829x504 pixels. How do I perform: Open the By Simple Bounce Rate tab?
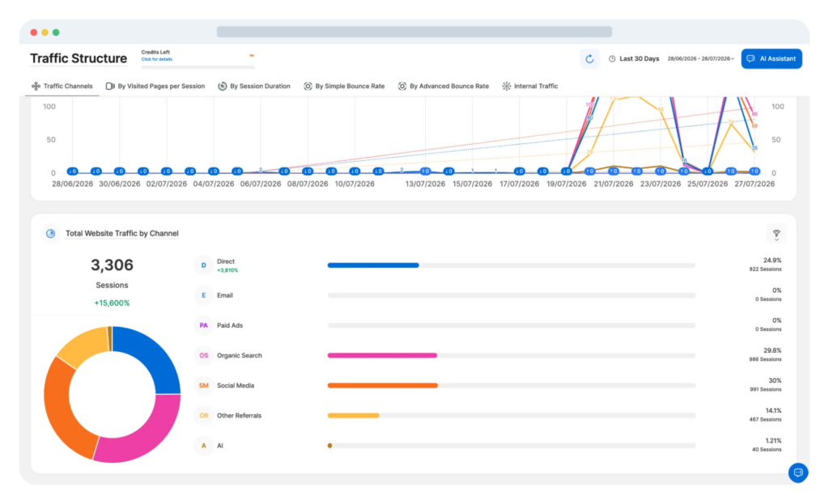pos(344,86)
